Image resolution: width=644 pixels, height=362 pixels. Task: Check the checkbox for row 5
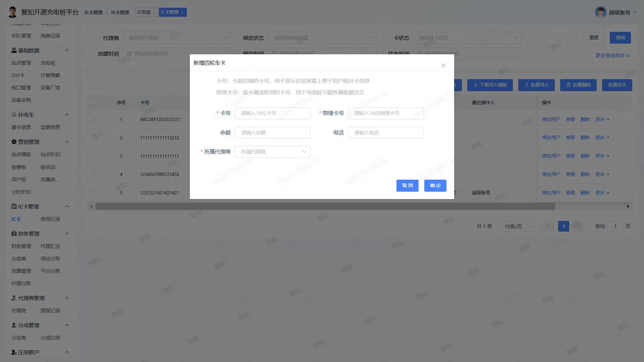click(x=95, y=193)
